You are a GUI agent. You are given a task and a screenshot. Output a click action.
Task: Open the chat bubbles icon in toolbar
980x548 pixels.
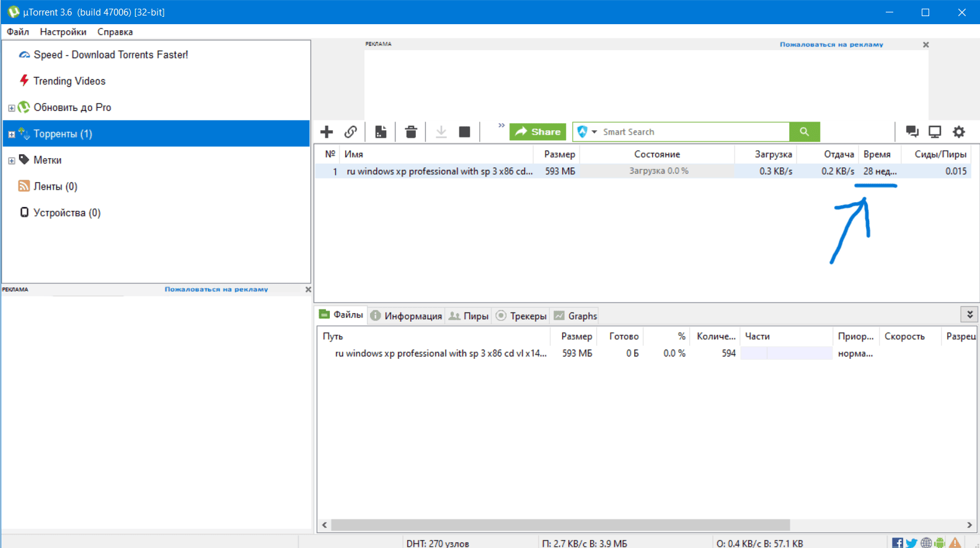pos(912,131)
